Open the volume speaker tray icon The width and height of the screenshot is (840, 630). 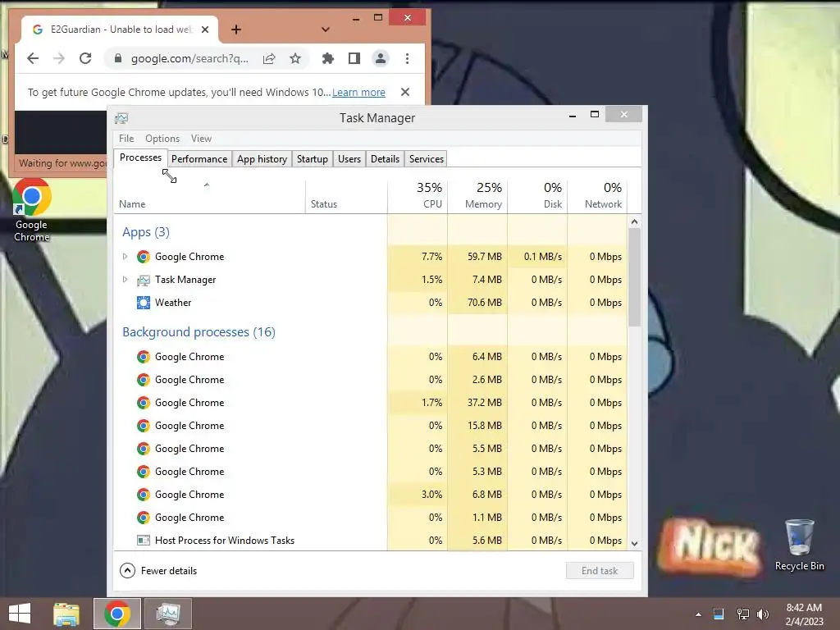point(763,614)
